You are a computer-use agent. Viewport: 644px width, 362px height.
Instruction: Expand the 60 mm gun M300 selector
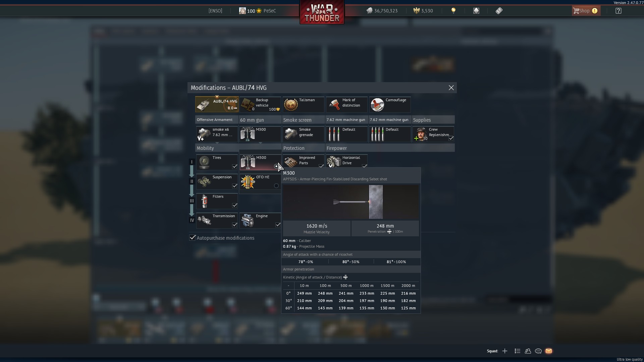(260, 134)
